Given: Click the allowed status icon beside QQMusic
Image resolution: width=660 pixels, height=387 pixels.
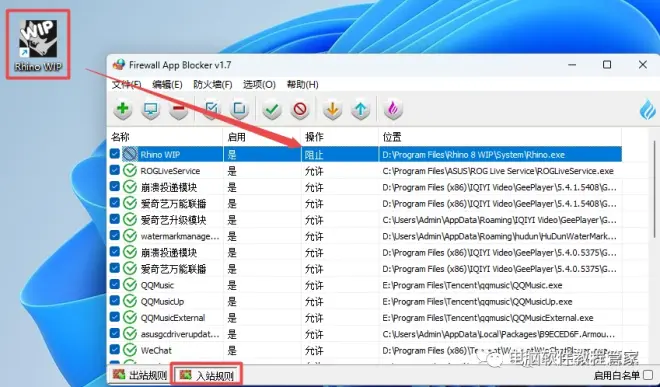Looking at the screenshot, I should click(x=130, y=285).
